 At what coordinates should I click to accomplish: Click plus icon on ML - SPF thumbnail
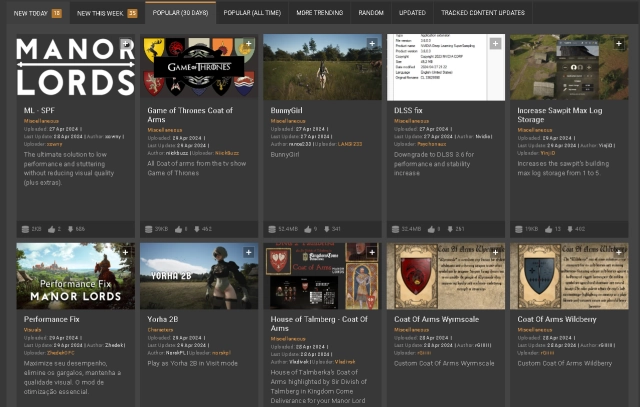click(125, 44)
